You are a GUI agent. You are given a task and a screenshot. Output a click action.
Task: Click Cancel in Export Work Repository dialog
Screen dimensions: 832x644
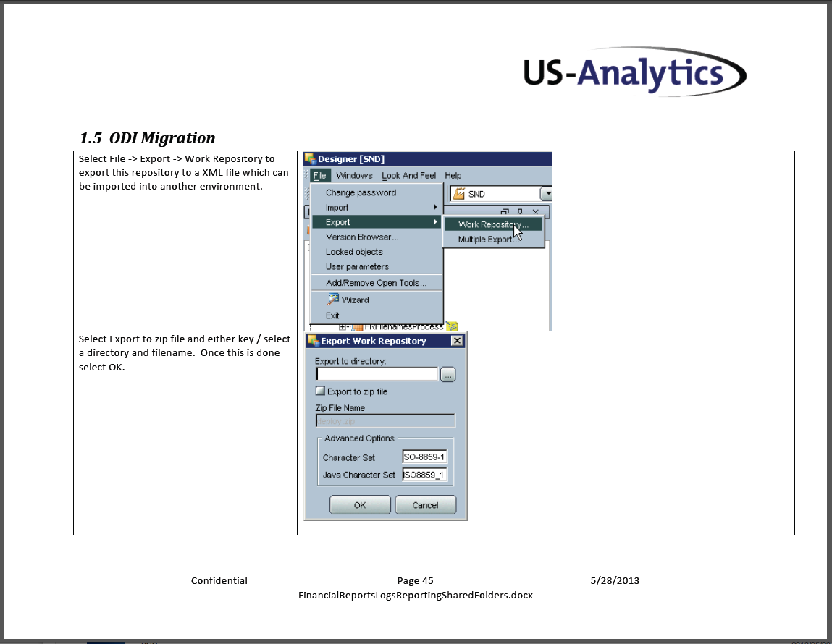425,505
